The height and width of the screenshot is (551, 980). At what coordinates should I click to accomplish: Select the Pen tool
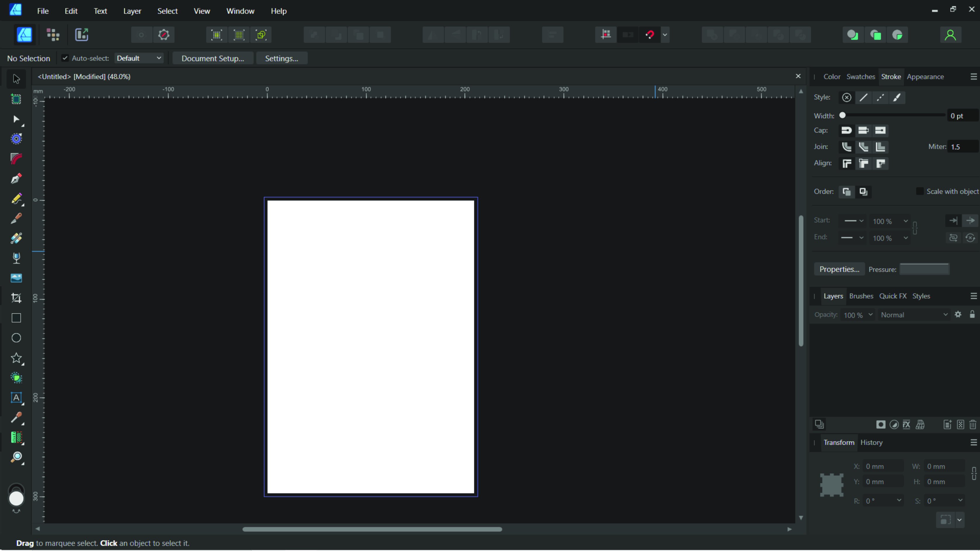tap(16, 179)
